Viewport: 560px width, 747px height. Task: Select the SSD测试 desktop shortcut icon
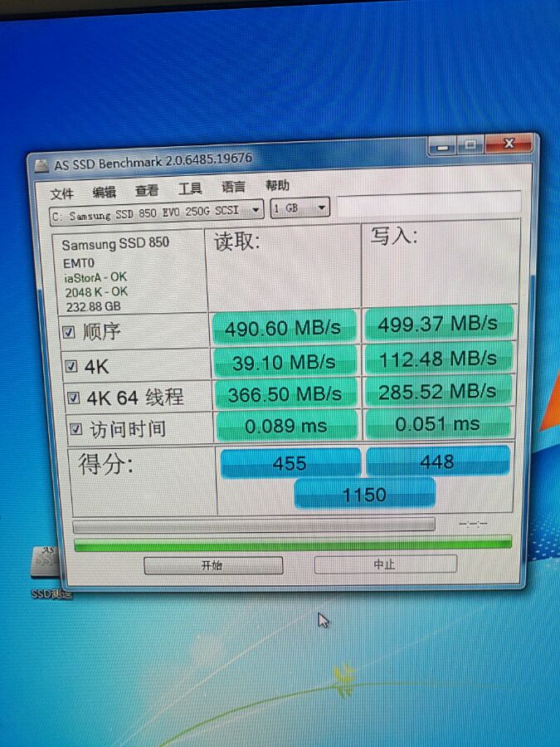click(46, 572)
